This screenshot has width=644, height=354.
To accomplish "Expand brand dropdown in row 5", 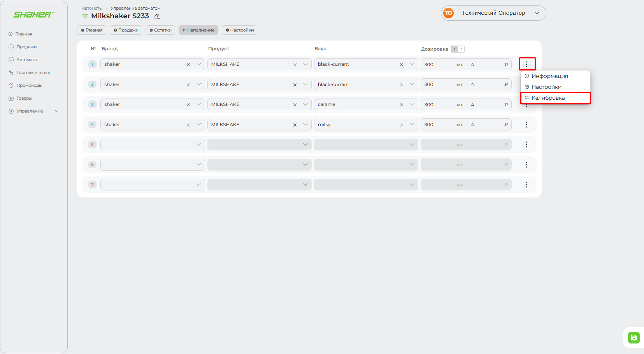I will click(198, 144).
